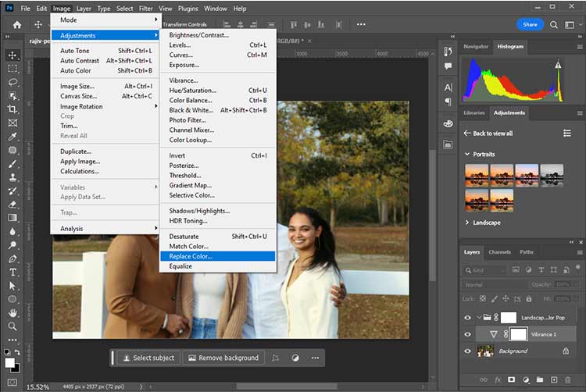
Task: Choose Replace Color... from Adjustments
Action: click(x=217, y=256)
